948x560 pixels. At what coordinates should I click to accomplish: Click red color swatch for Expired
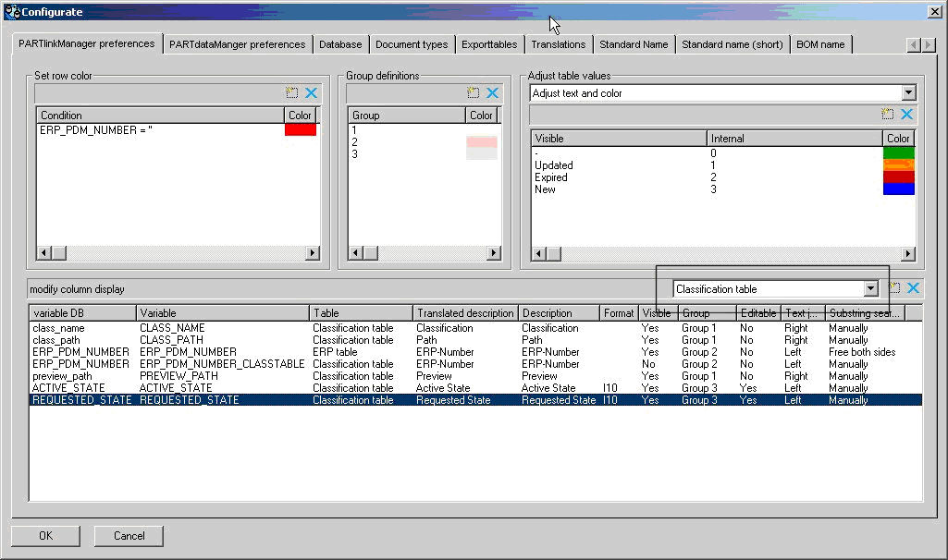(899, 177)
